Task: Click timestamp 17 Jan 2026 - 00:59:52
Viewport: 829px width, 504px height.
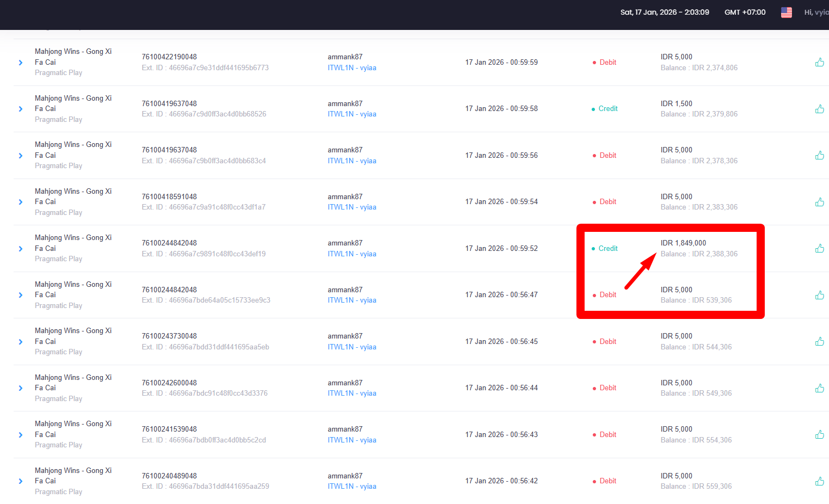Action: tap(501, 249)
